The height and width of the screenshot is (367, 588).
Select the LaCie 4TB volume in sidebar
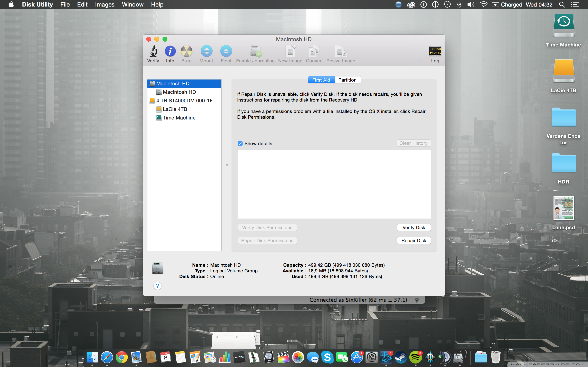click(x=175, y=109)
